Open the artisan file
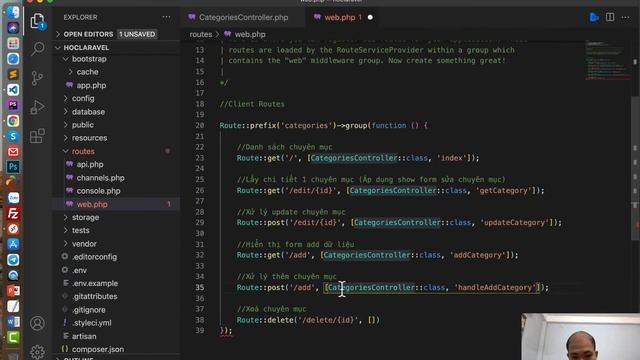 [84, 336]
